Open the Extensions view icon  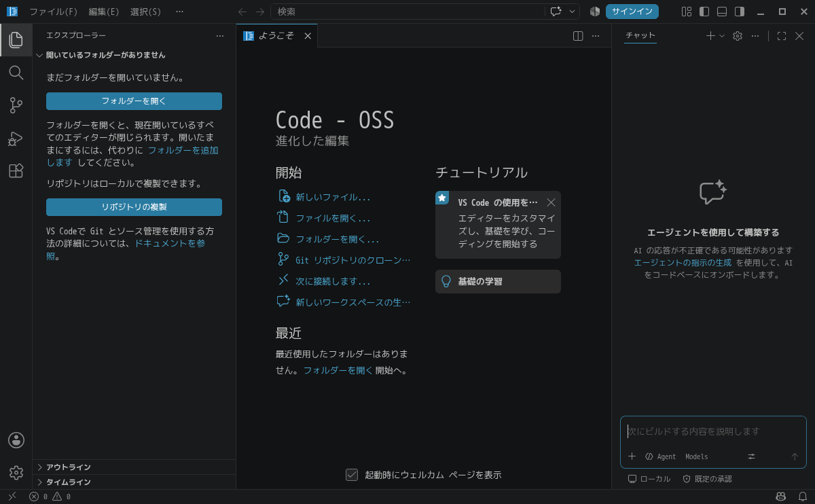point(16,170)
